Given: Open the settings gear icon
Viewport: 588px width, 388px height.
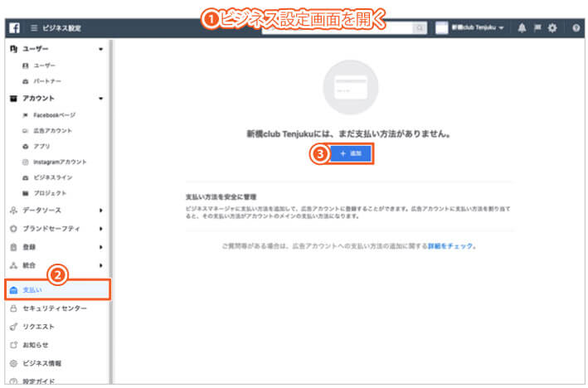Looking at the screenshot, I should (x=552, y=28).
